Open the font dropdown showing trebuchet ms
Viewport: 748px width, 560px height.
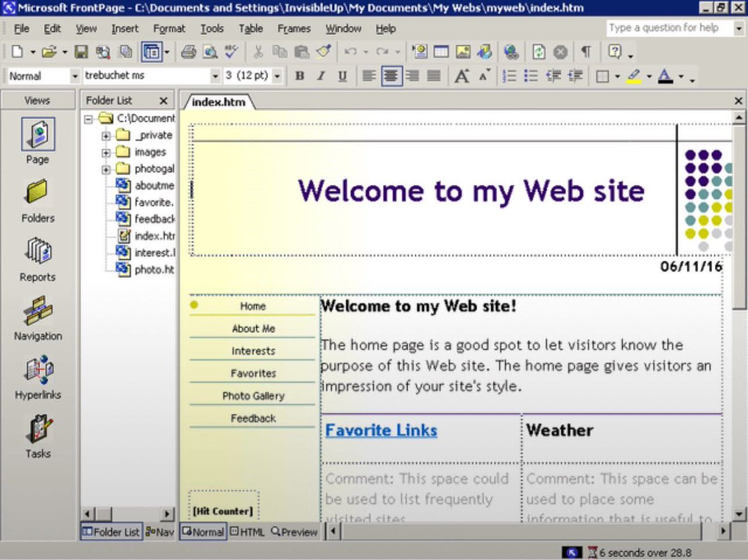coord(216,76)
